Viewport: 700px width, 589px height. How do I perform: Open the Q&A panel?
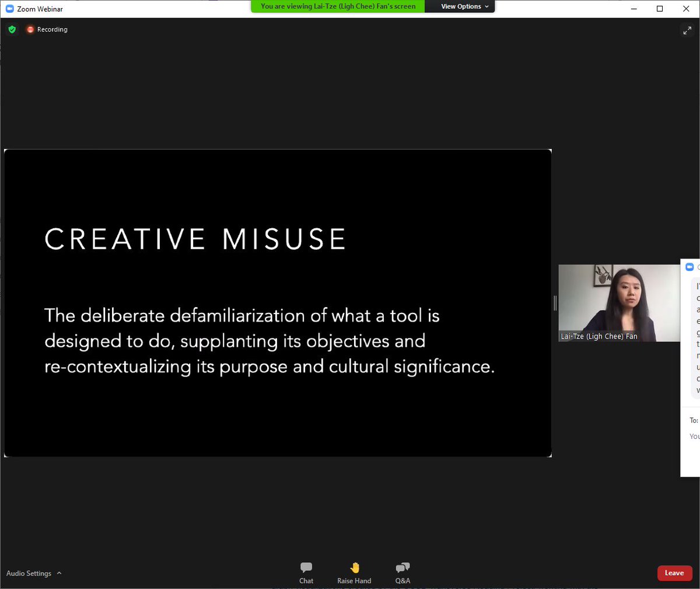[x=402, y=573]
